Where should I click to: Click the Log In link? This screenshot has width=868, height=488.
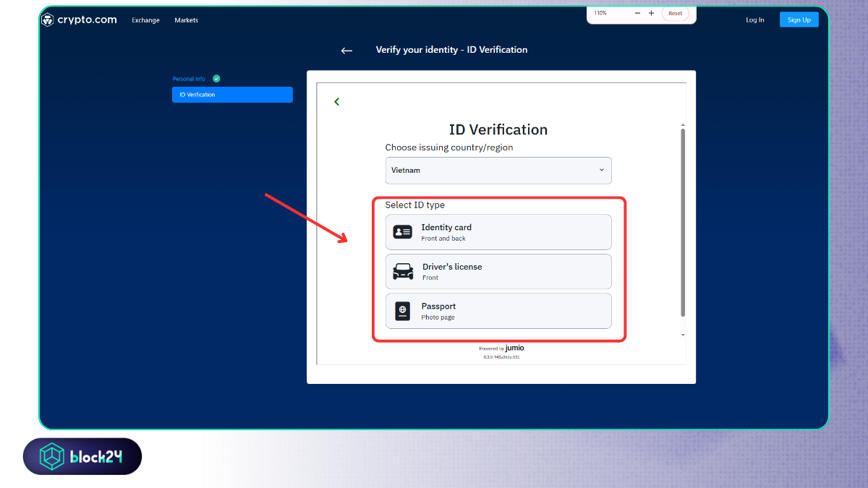[755, 20]
